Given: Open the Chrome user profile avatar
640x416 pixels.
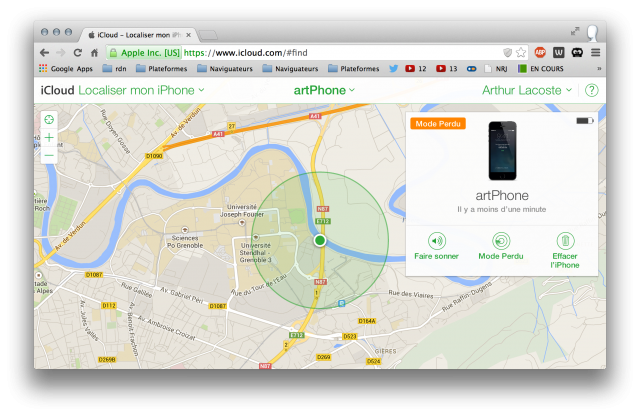Looking at the screenshot, I should click(593, 33).
